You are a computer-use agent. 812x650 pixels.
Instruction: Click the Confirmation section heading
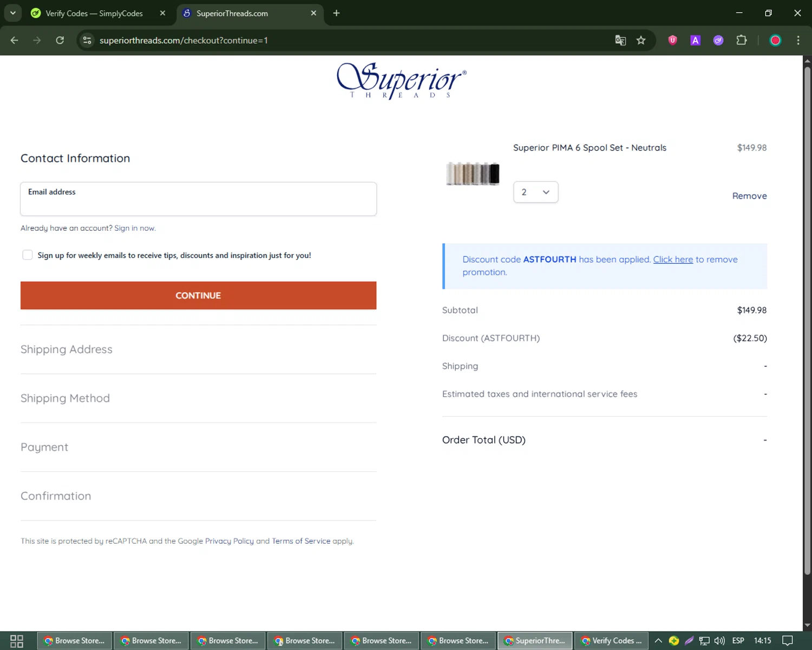[56, 496]
